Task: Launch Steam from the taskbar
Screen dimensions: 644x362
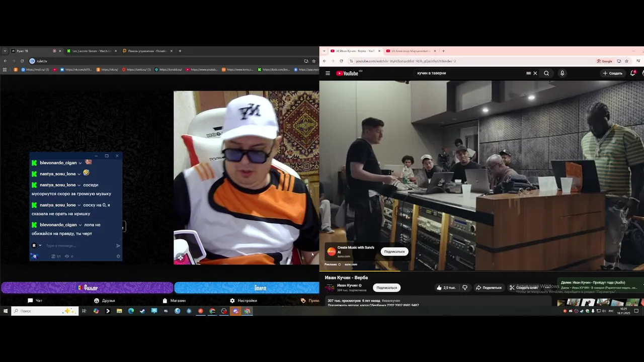Action: 142,311
